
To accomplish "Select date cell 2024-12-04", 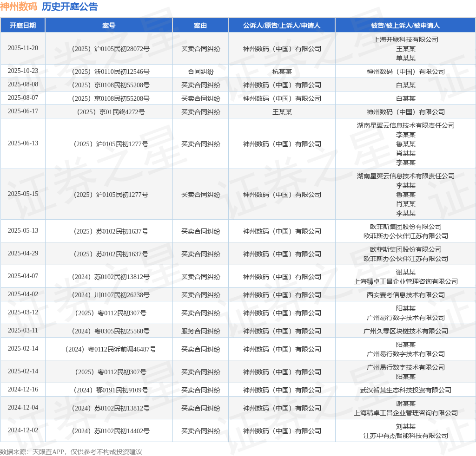I will pyautogui.click(x=23, y=407).
